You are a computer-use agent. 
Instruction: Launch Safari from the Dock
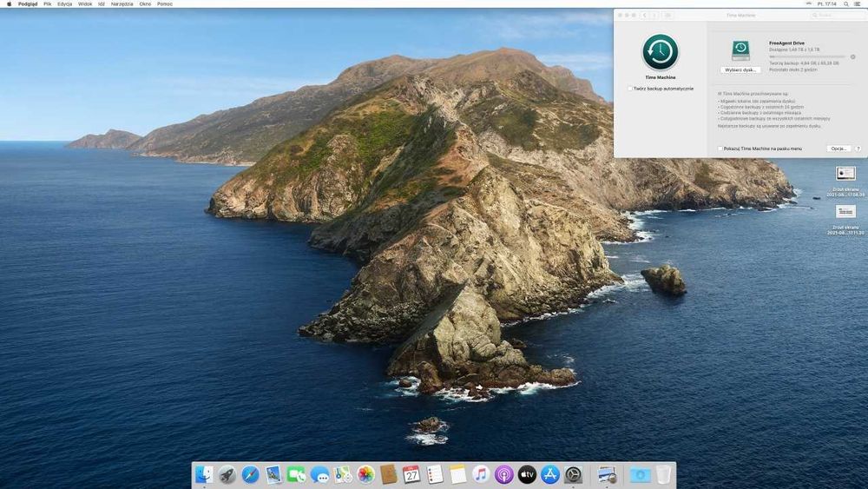(250, 474)
